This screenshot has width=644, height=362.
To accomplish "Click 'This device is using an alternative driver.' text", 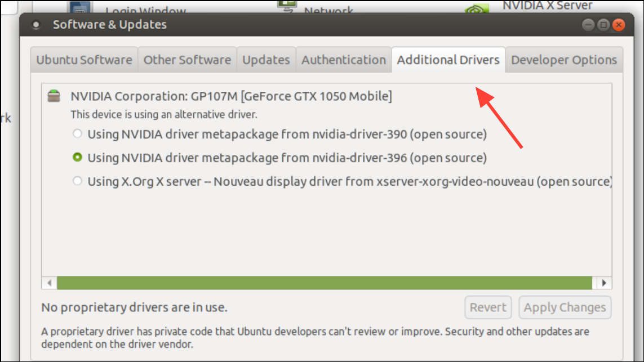I will (164, 114).
